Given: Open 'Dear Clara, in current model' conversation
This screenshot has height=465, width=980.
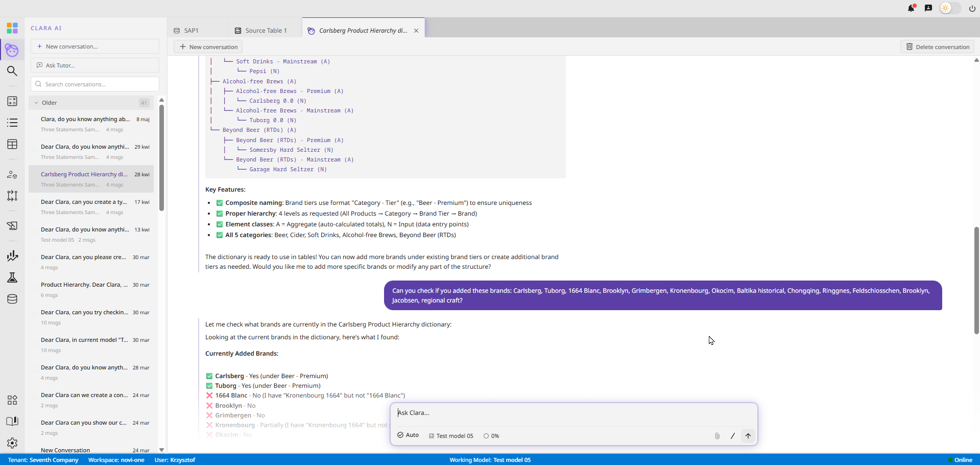Looking at the screenshot, I should click(x=91, y=345).
